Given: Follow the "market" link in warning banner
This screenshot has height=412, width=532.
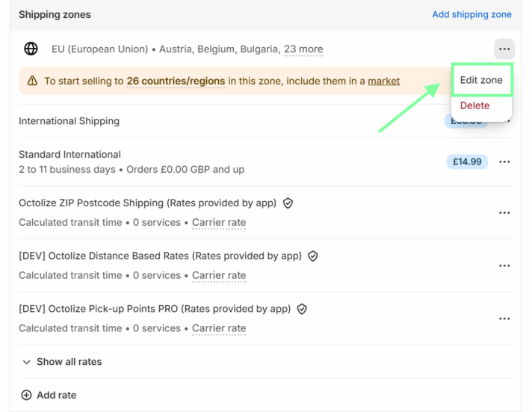Looking at the screenshot, I should (383, 81).
